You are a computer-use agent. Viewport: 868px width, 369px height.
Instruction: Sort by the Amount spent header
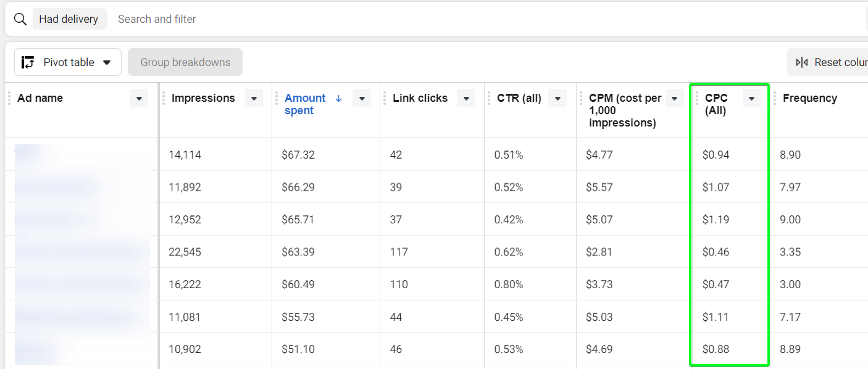[x=305, y=104]
